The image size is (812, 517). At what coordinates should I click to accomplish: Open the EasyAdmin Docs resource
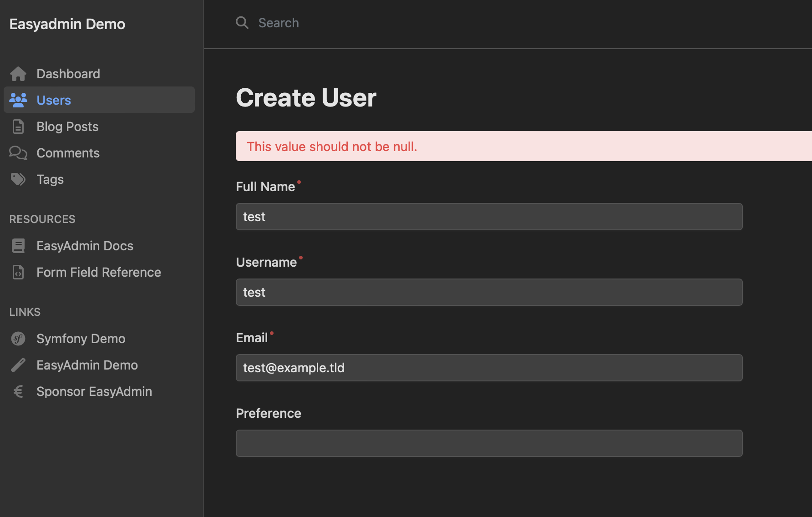(x=85, y=245)
